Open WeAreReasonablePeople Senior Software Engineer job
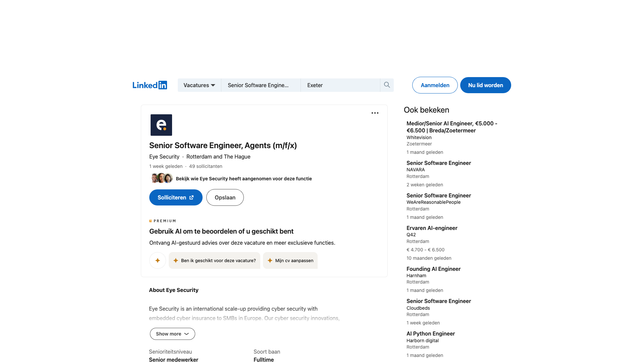Screen dimensions: 644x362 click(x=439, y=195)
